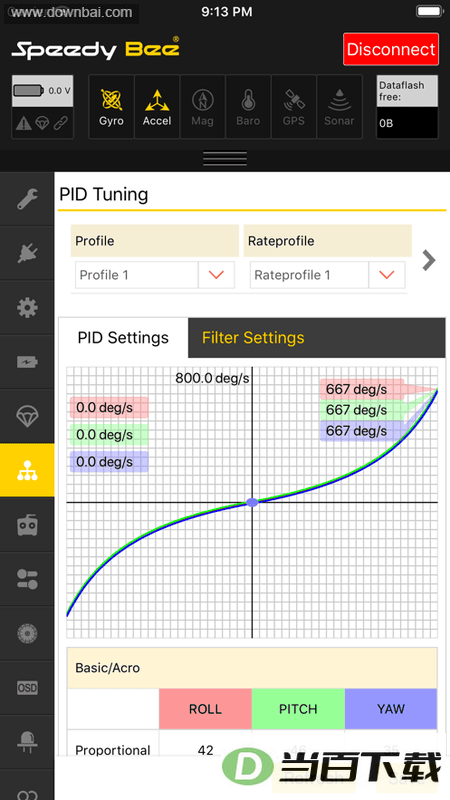Open the Motors sidebar icon
Screen dimensions: 450x800
point(27,634)
